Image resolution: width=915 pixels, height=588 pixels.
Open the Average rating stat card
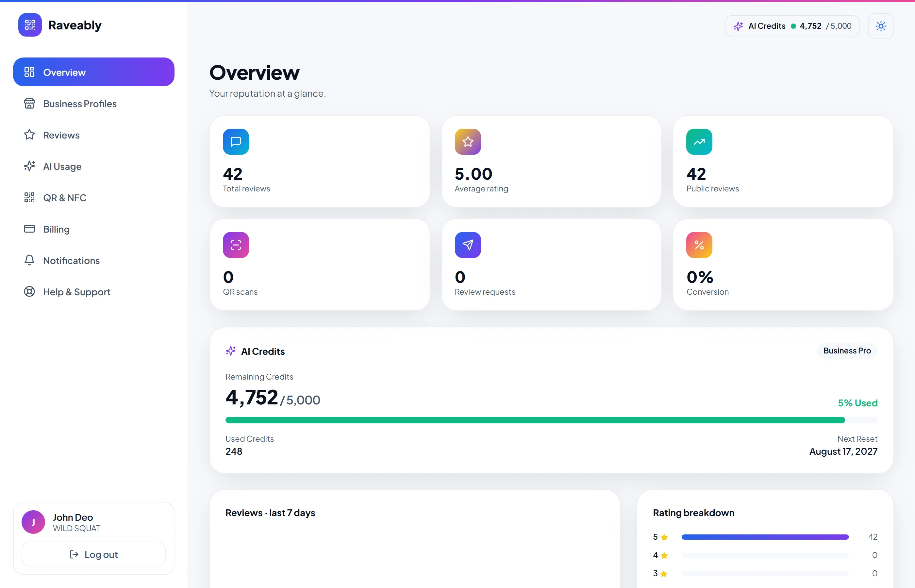pyautogui.click(x=551, y=161)
